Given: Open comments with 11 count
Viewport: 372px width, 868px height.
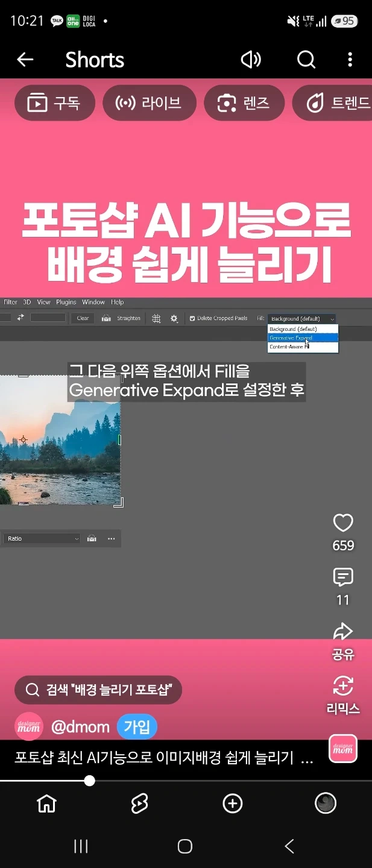Looking at the screenshot, I should (x=343, y=577).
